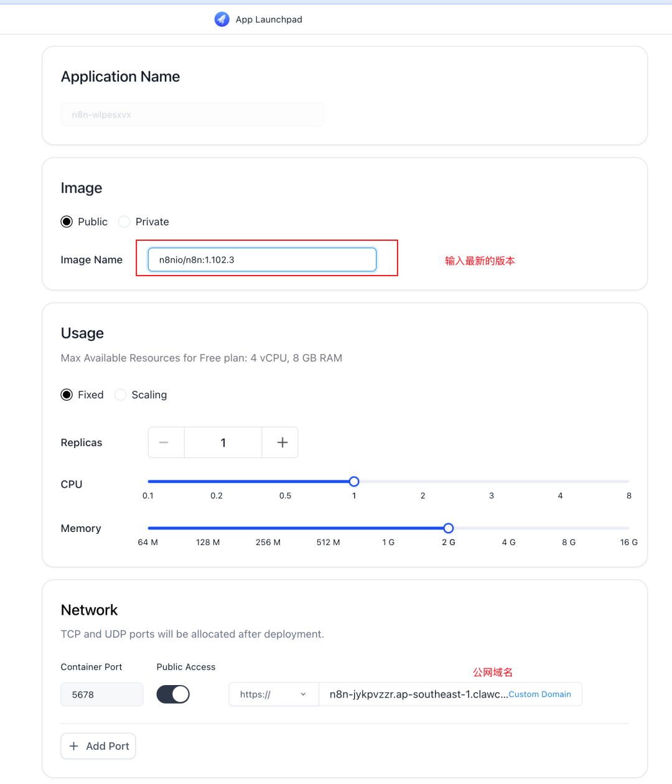Decrease replicas with the minus icon

pyautogui.click(x=164, y=442)
